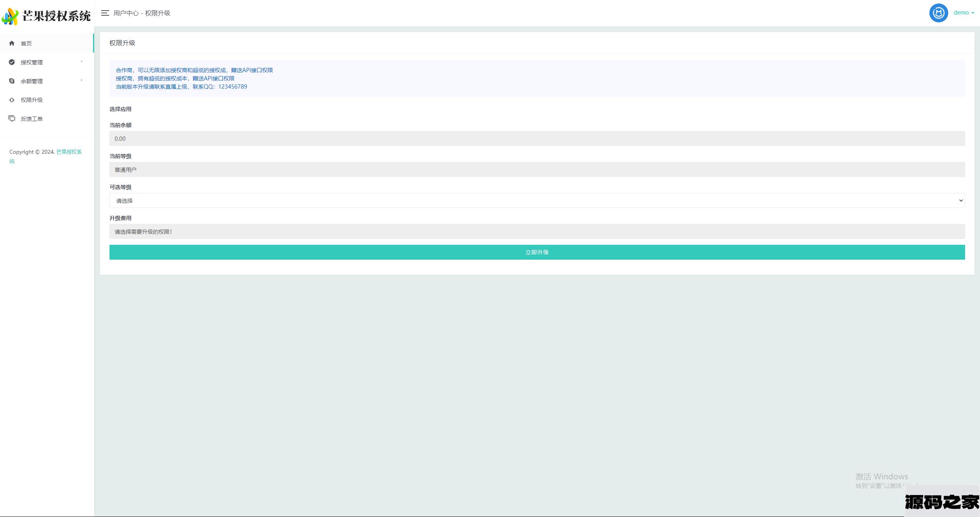Open the 芒果授权系统 footer link
This screenshot has width=980, height=517.
coord(69,152)
